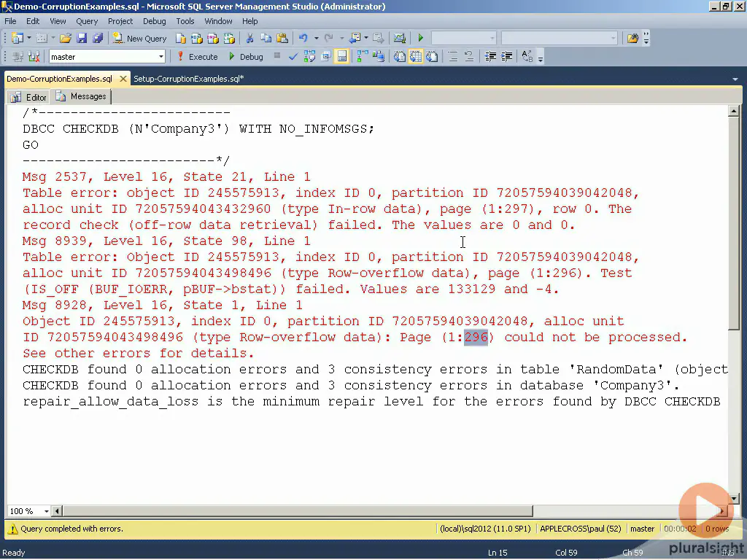Open the New Project dropdown arrow
The width and height of the screenshot is (747, 560).
tap(29, 38)
